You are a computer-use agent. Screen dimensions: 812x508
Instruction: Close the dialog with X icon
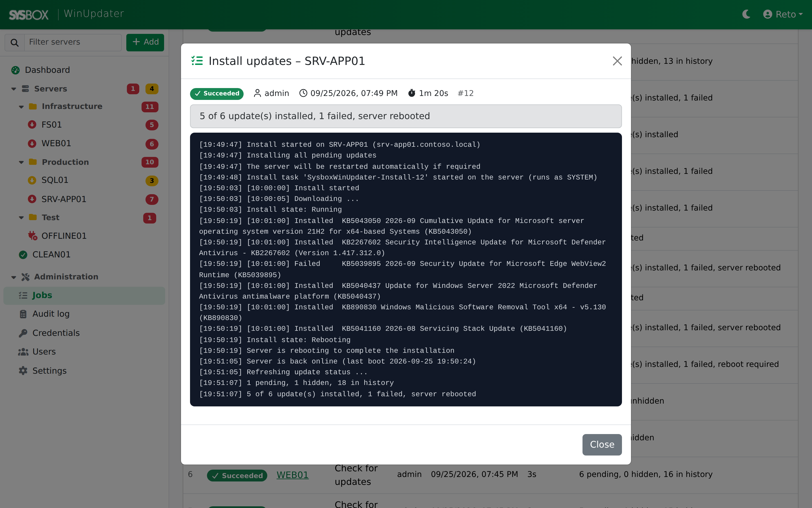tap(617, 61)
